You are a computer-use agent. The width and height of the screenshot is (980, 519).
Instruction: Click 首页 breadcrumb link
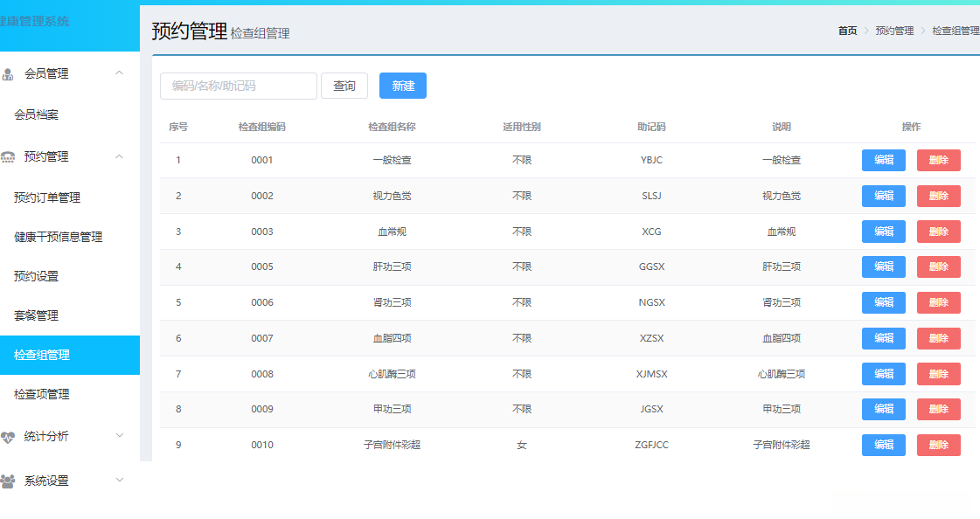pyautogui.click(x=847, y=31)
